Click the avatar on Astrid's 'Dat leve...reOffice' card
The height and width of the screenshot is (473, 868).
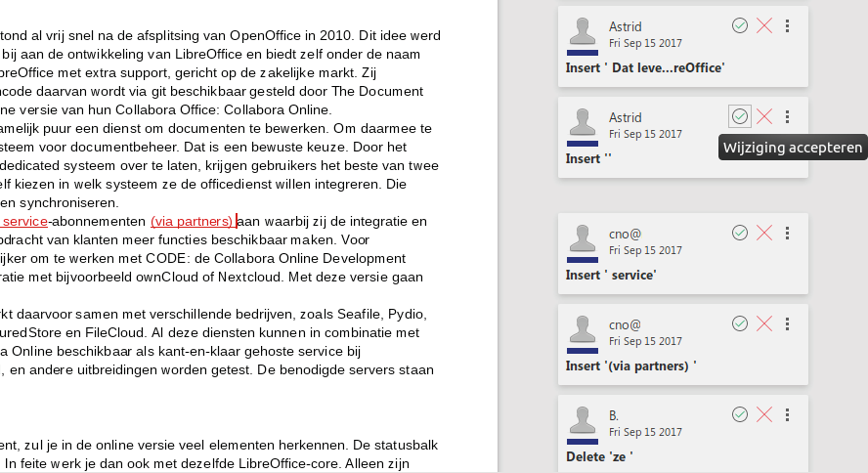pyautogui.click(x=583, y=33)
